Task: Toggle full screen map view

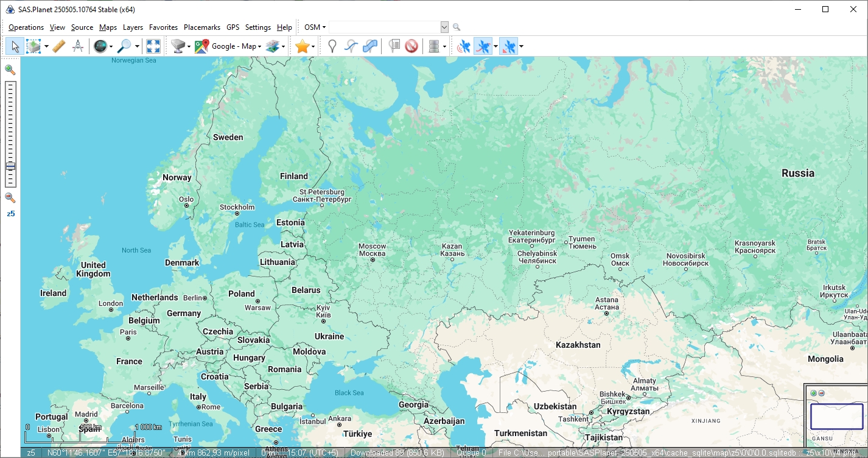Action: [x=153, y=46]
